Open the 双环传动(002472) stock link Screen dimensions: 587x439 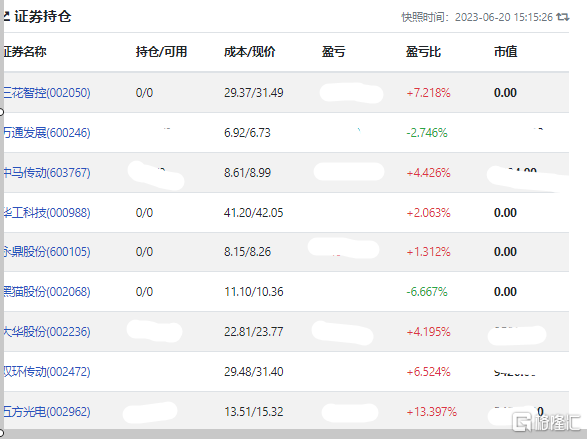(47, 372)
